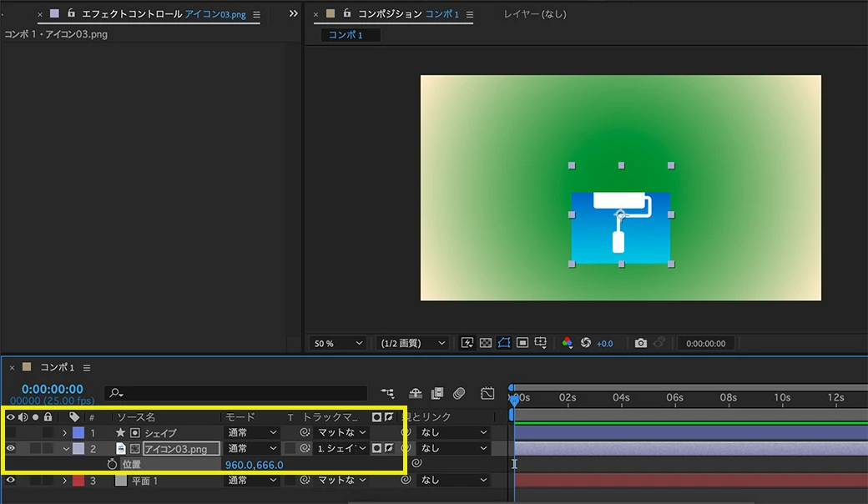Toggle inverted matte switch on アイコン03.png

click(389, 448)
